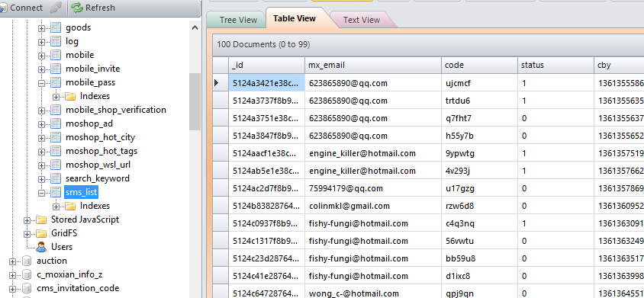Switch to the Text View tab

[362, 20]
